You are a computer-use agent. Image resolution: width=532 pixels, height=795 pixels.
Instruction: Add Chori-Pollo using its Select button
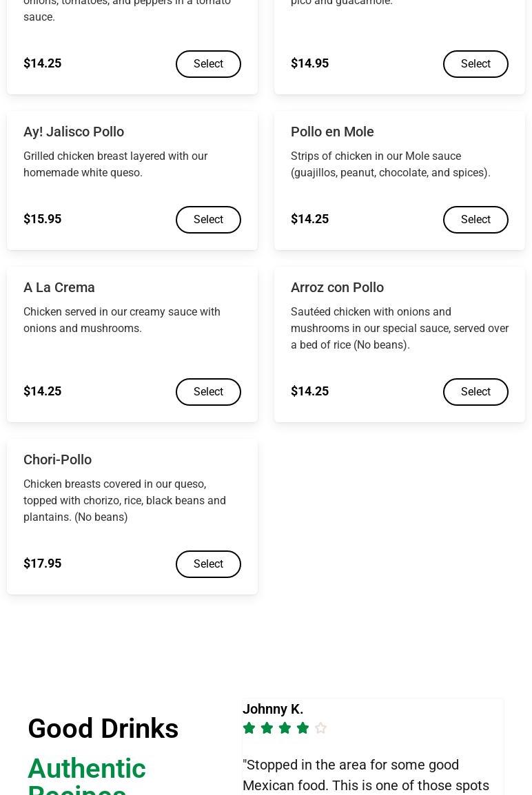[x=208, y=564]
